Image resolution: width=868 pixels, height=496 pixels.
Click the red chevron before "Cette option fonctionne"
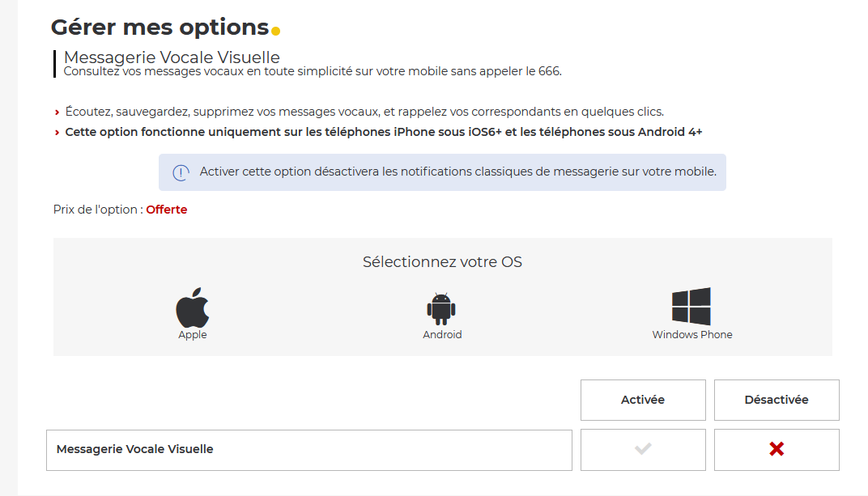[57, 133]
